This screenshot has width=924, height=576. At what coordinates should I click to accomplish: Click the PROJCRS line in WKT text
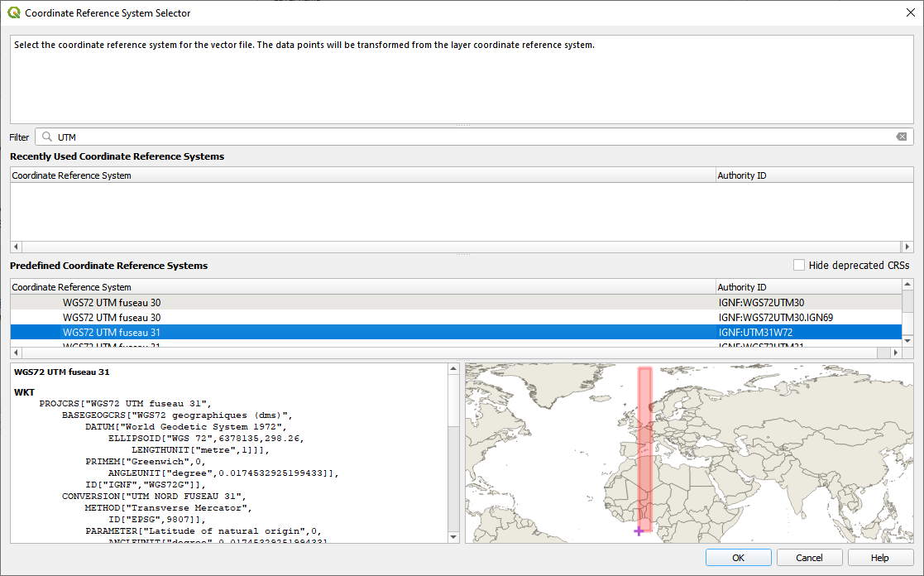coord(126,404)
